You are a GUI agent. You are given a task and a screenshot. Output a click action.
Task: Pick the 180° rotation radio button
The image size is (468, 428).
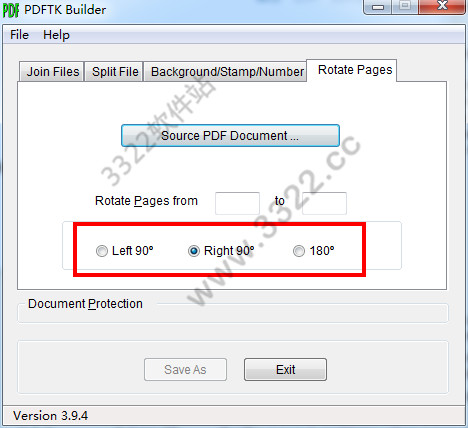coord(314,251)
